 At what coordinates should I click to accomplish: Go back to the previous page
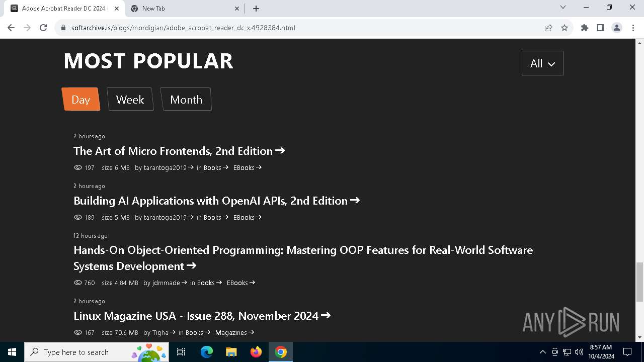11,28
